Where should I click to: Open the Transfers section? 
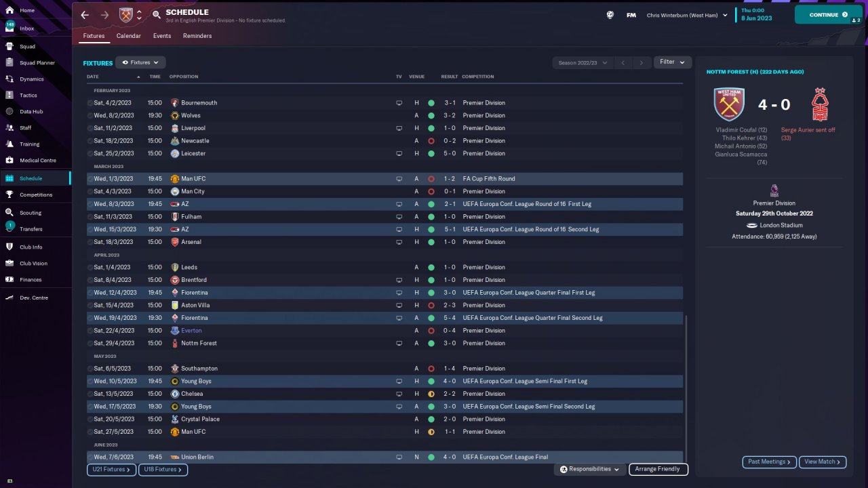point(31,229)
